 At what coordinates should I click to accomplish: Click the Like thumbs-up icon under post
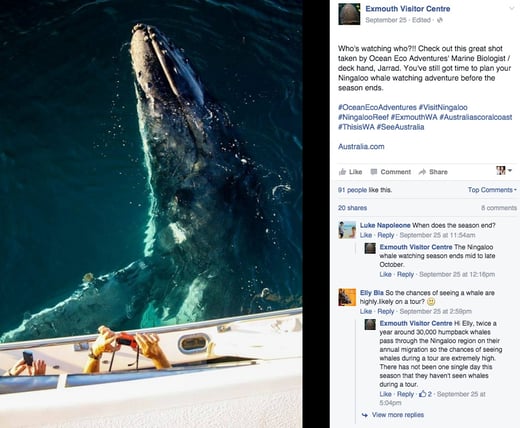(342, 172)
